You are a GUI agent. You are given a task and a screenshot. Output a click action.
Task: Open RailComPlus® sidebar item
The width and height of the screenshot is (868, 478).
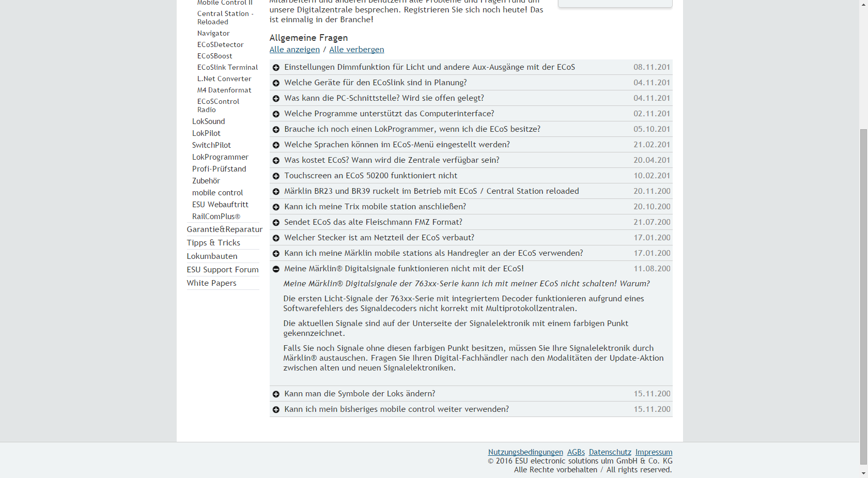point(216,217)
